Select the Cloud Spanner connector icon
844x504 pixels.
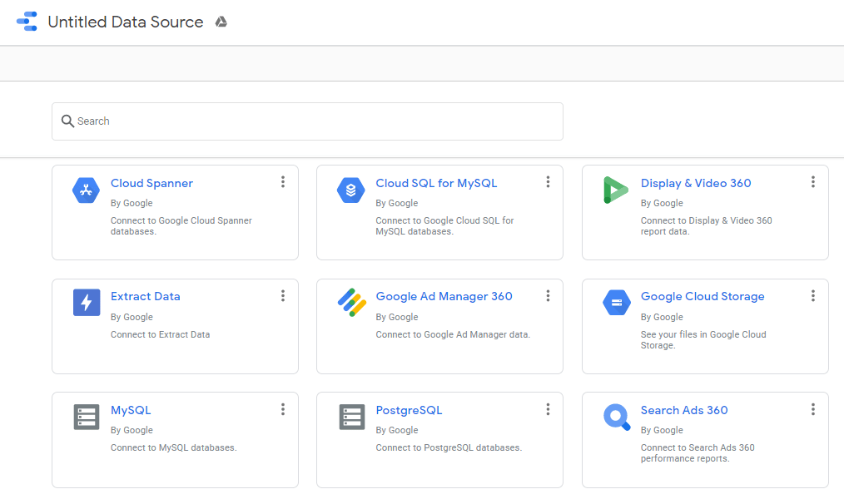pos(87,190)
